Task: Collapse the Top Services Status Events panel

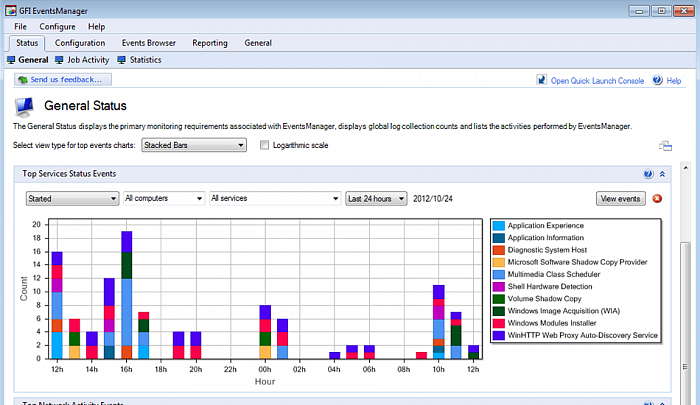Action: point(662,174)
